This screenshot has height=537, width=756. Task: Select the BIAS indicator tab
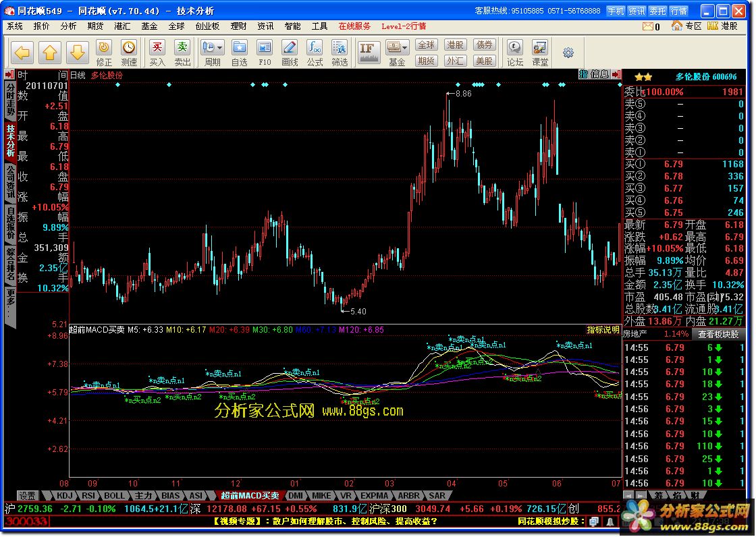pyautogui.click(x=170, y=496)
